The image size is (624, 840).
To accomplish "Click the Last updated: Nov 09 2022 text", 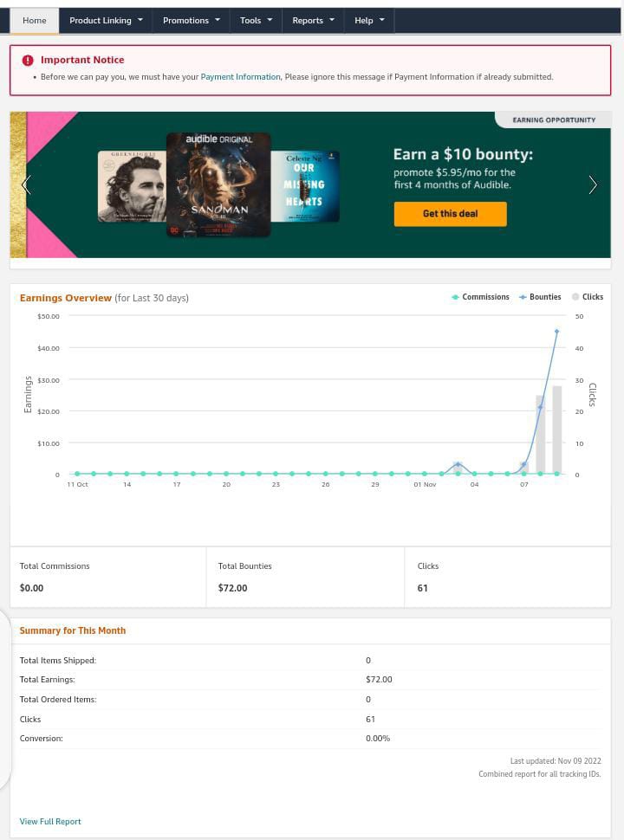I will coord(556,760).
